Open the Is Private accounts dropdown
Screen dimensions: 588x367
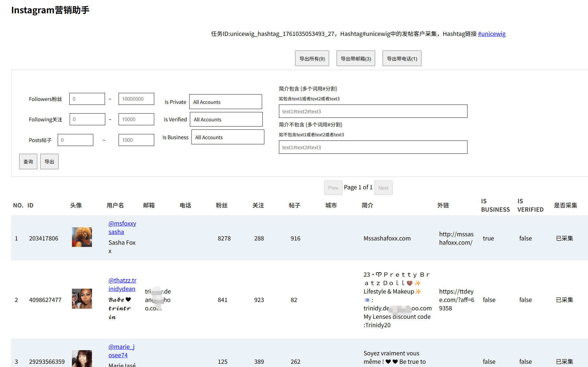pyautogui.click(x=225, y=102)
